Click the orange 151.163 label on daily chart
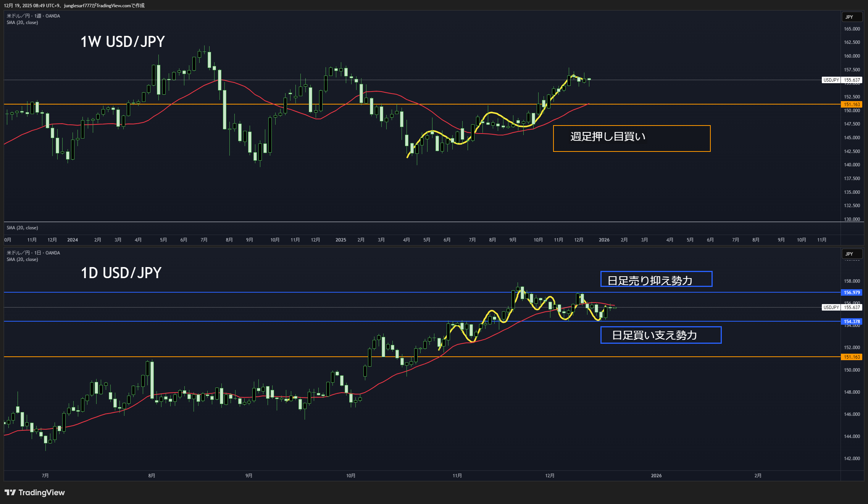Image resolution: width=868 pixels, height=504 pixels. pos(852,357)
